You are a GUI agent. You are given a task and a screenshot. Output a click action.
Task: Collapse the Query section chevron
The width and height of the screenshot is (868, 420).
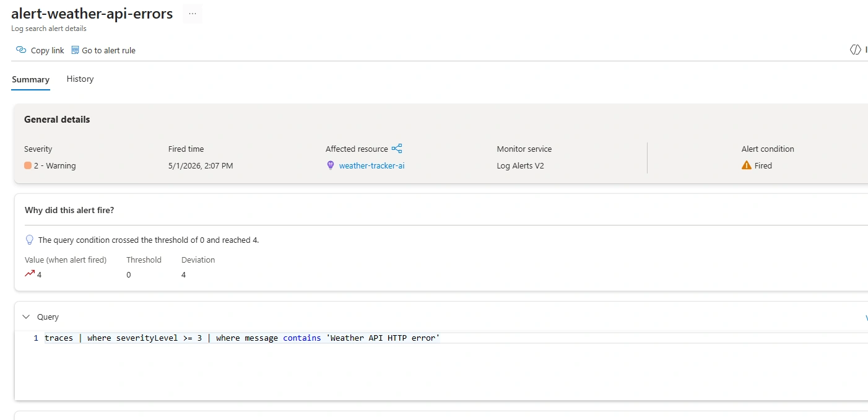[x=26, y=317]
